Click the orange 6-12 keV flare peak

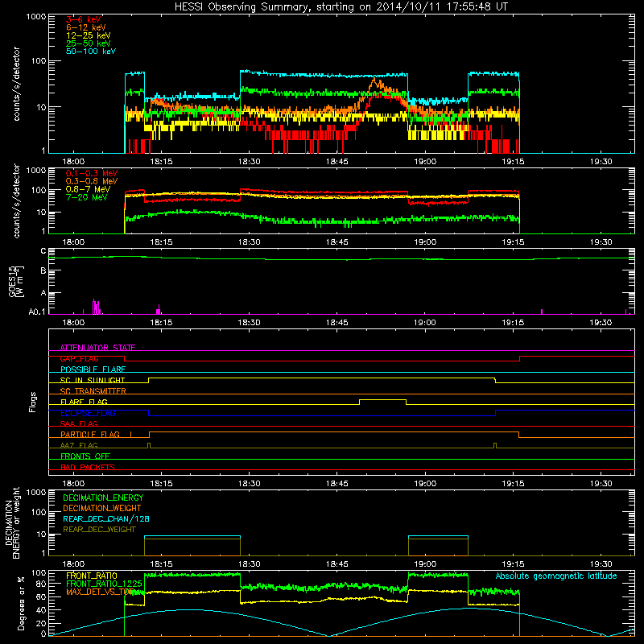click(374, 80)
